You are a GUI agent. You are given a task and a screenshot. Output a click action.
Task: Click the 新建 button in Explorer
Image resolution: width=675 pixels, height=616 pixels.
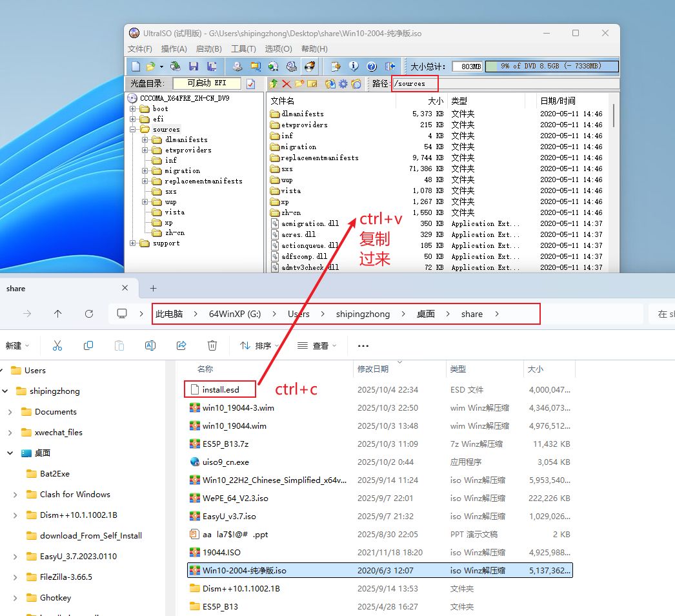[17, 346]
